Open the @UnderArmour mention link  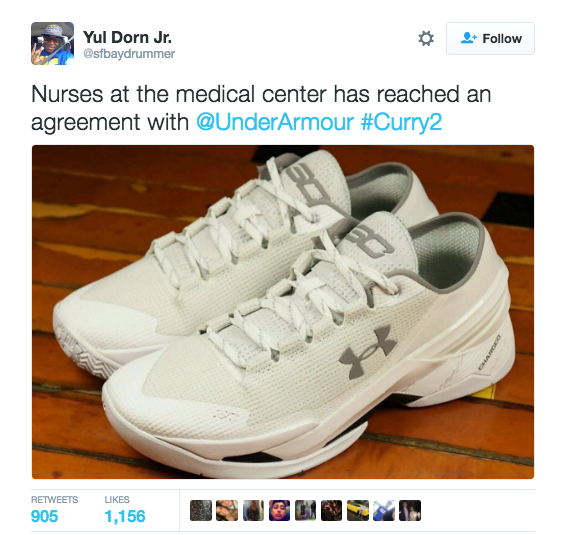coord(275,122)
